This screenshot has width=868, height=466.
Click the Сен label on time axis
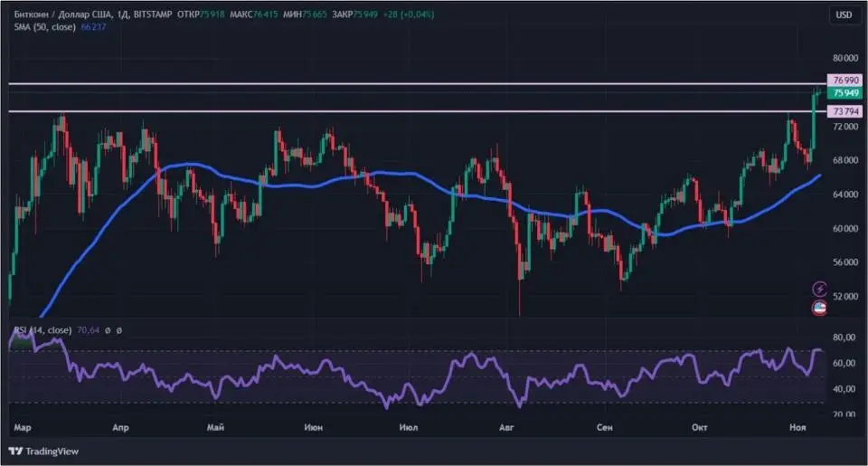604,424
